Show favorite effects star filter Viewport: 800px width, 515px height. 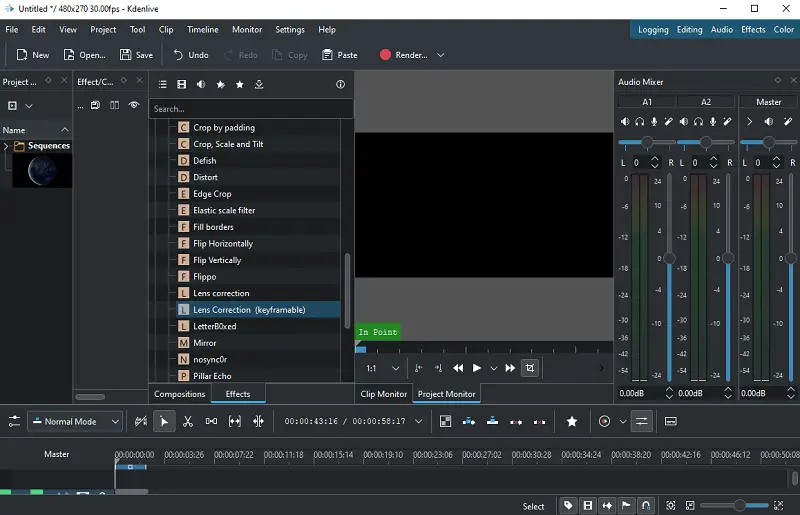click(x=240, y=84)
